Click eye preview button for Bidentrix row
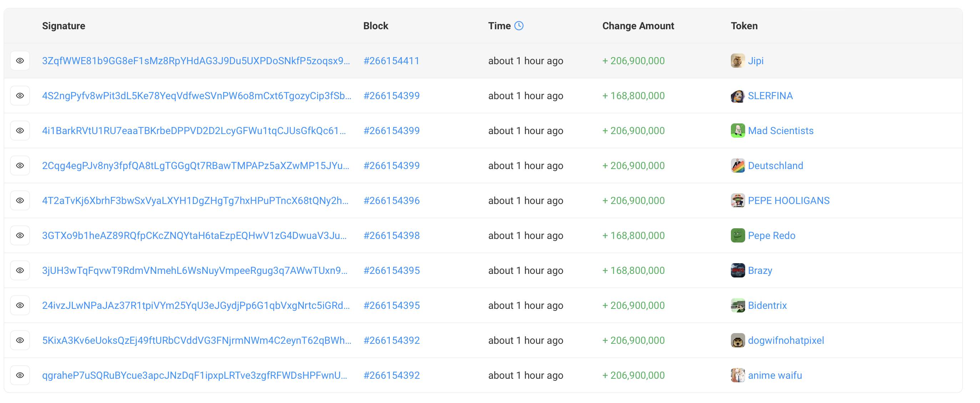The height and width of the screenshot is (403, 980). coord(20,306)
